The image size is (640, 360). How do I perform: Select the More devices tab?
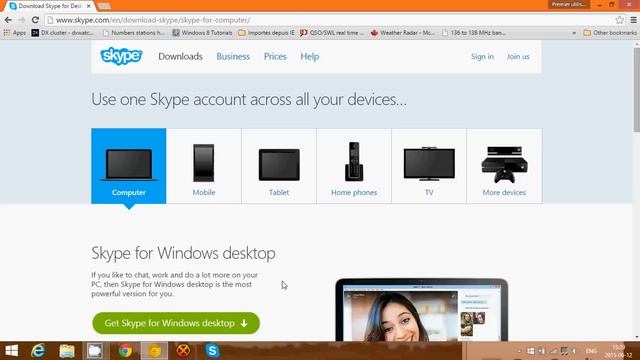click(504, 166)
